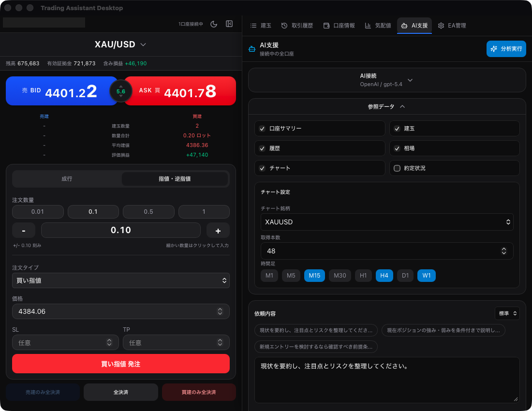Switch to the 建玉 tab
Screen dimensions: 532x411
point(261,26)
